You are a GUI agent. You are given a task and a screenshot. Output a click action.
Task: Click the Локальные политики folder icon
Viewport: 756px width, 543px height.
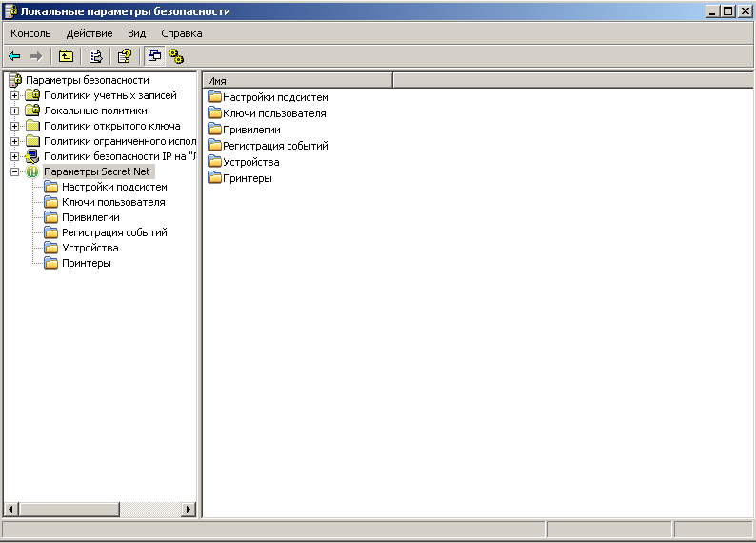[32, 111]
